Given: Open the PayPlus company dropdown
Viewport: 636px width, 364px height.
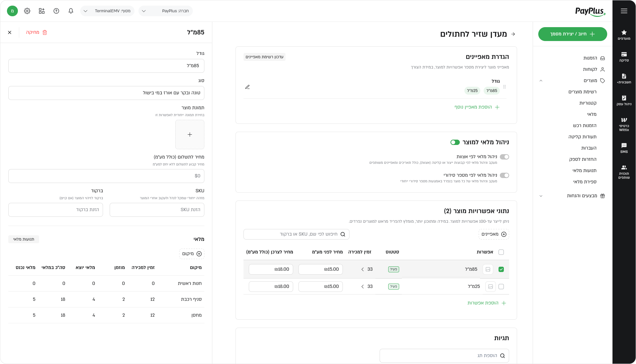Looking at the screenshot, I should 165,11.
